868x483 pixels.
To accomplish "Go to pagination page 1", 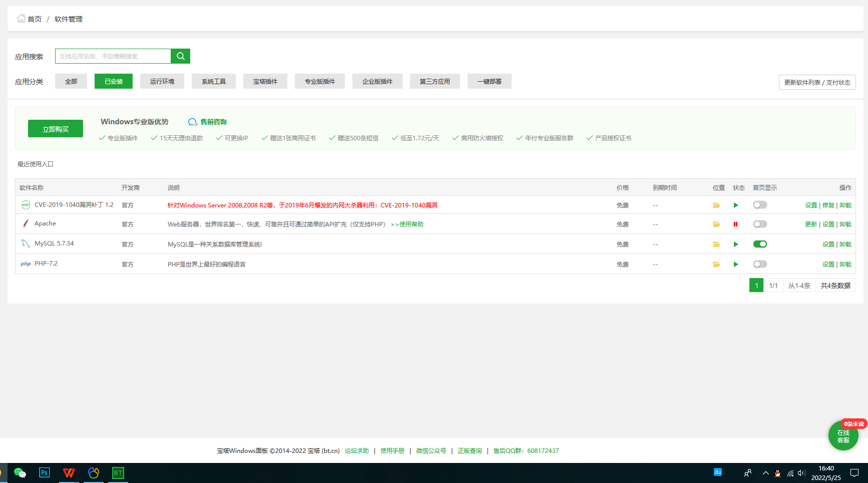I will click(756, 285).
